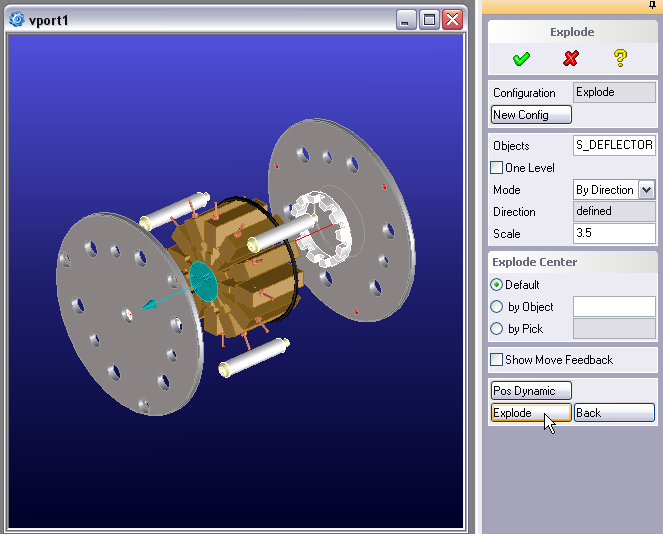Open help with the yellow question mark
Image resolution: width=663 pixels, height=534 pixels.
[x=620, y=58]
